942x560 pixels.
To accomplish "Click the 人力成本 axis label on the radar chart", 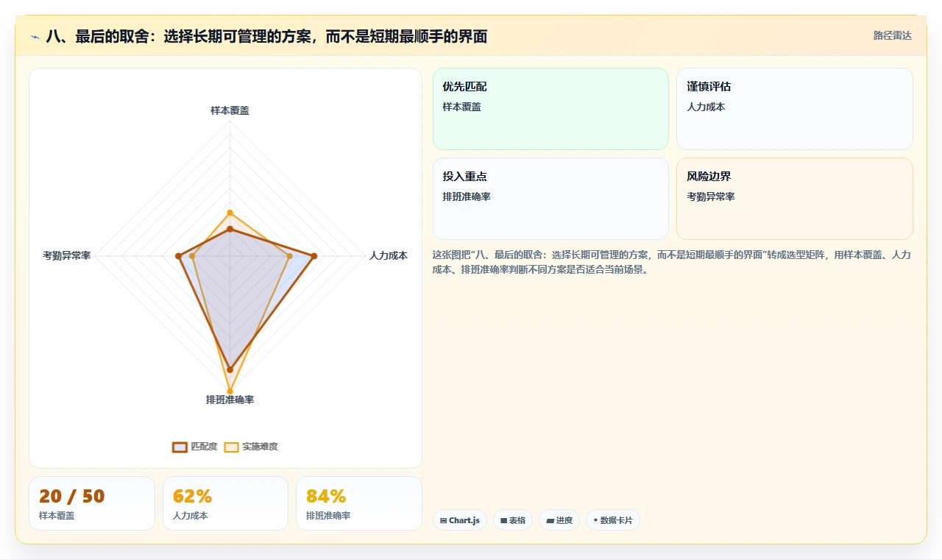I will (389, 255).
